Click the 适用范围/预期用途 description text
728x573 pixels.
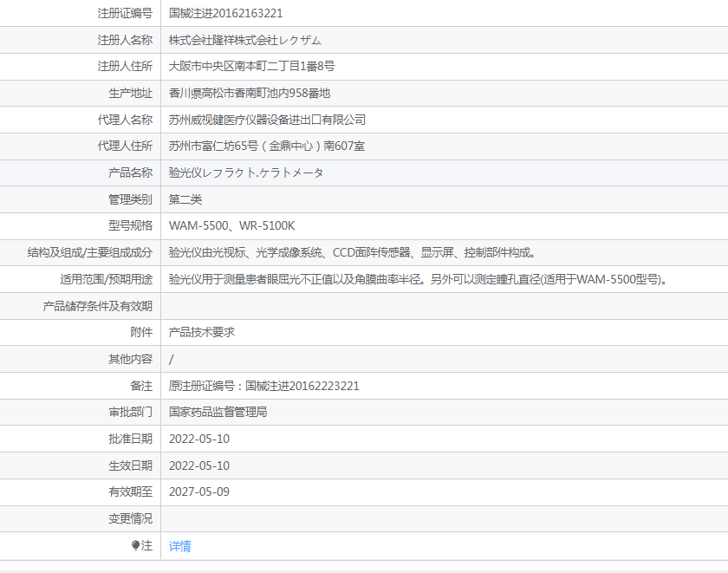(x=418, y=279)
